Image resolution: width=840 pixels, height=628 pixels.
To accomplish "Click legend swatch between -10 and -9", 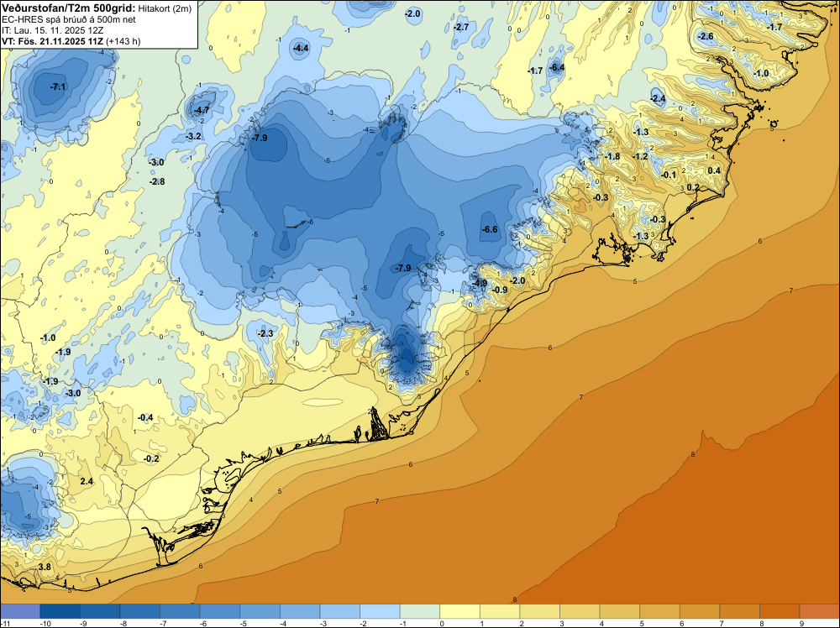I will click(60, 611).
